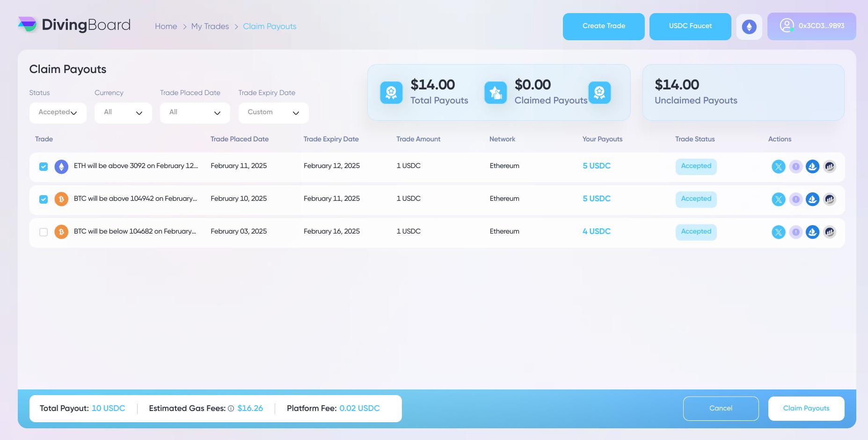Share the ETH trade on X
The width and height of the screenshot is (868, 440).
tap(778, 166)
